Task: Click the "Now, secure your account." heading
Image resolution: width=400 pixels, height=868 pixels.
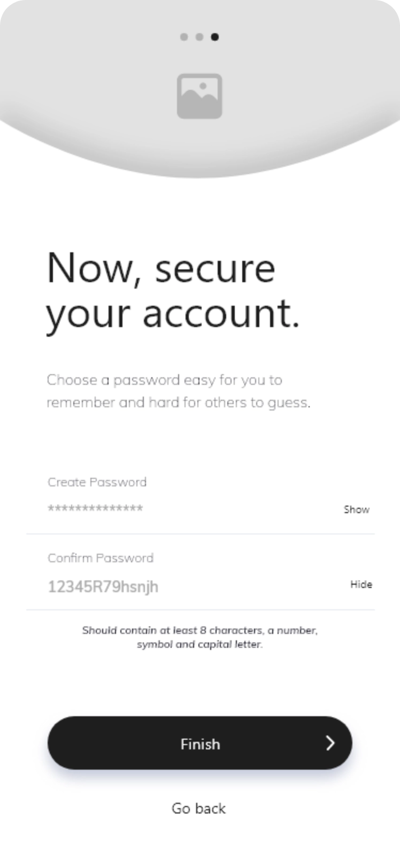Action: 172,290
